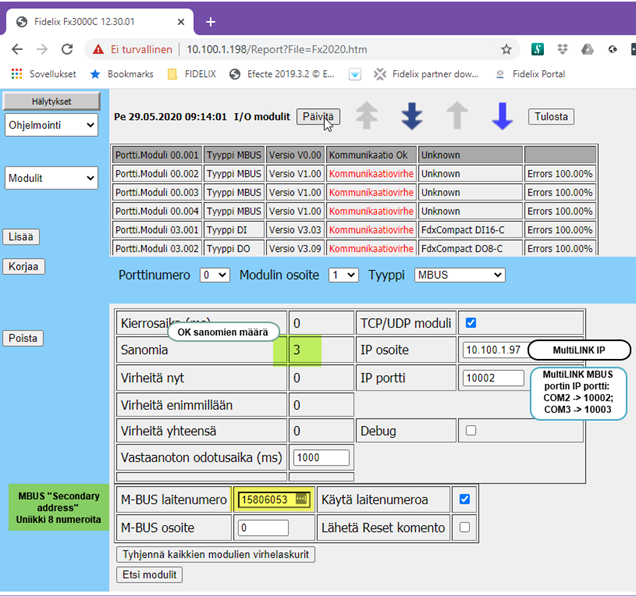Open the Modulin osoite dropdown
636x597 pixels.
[344, 275]
